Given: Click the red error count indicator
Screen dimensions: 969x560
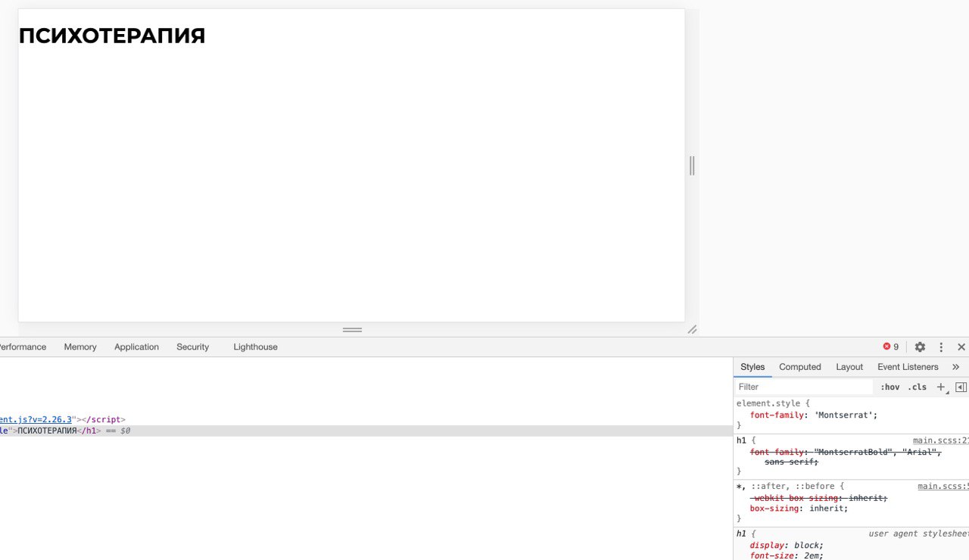Looking at the screenshot, I should point(891,347).
